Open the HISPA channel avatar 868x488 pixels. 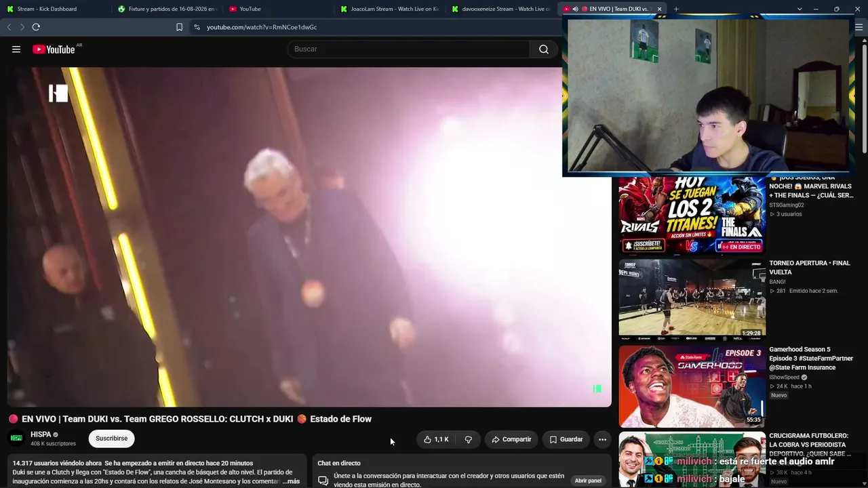click(x=16, y=439)
